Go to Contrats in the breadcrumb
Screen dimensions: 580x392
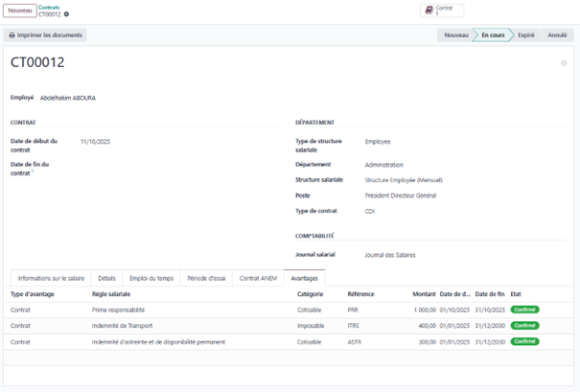[x=49, y=7]
